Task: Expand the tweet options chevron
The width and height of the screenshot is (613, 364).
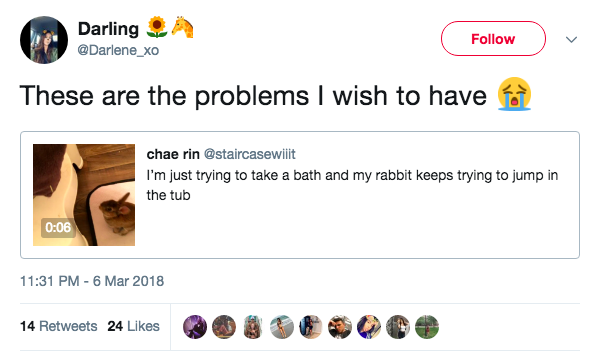Action: point(571,39)
